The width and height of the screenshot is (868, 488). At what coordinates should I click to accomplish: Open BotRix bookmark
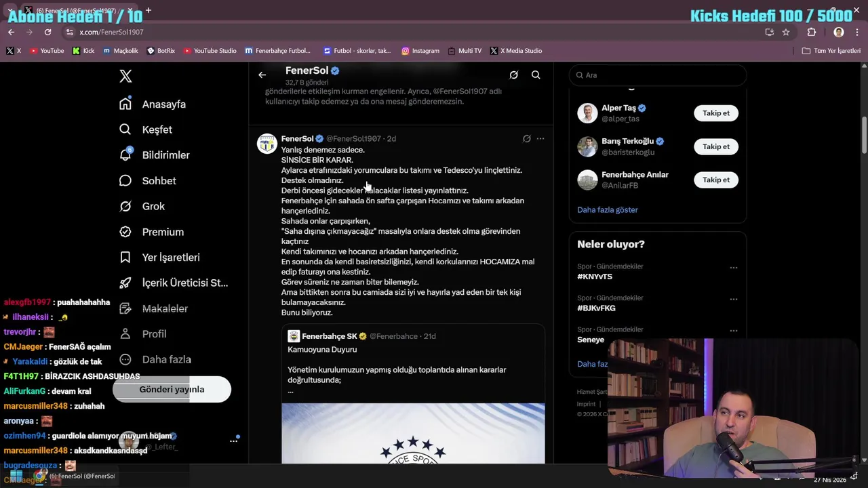point(161,51)
